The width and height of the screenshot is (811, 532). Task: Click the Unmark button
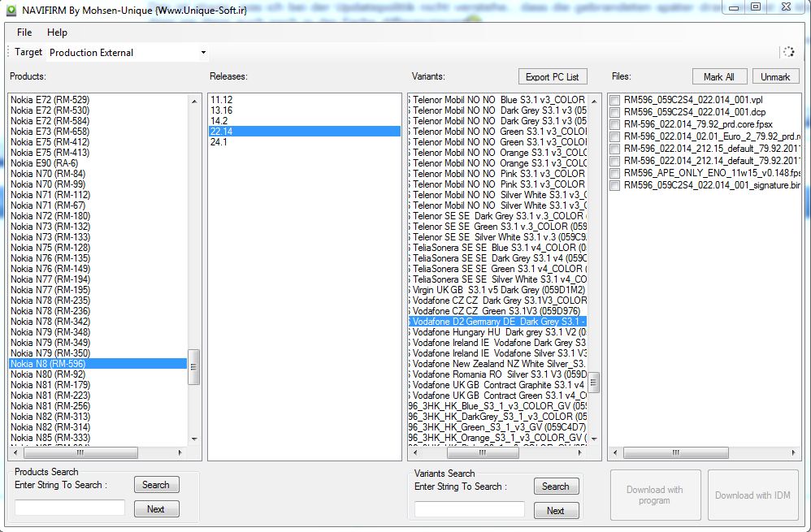coord(775,76)
